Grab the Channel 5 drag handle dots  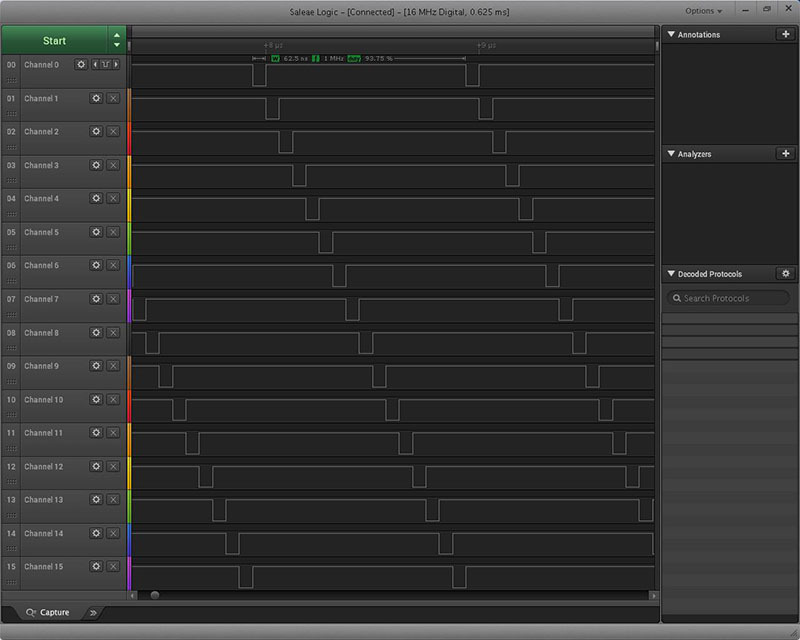(11, 246)
